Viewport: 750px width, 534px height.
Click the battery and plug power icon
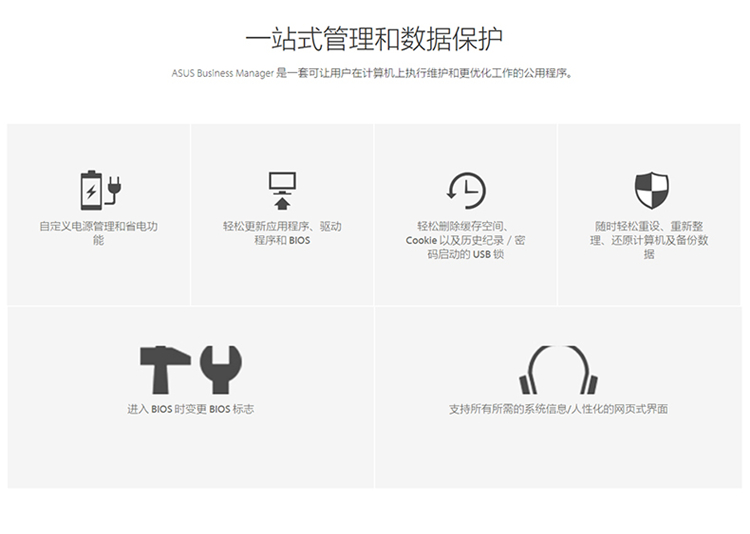[100, 190]
